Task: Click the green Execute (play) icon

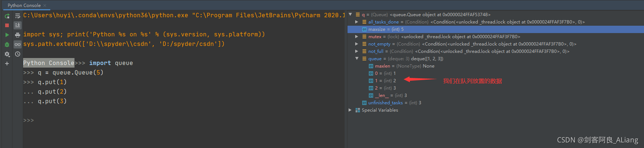Action: (7, 35)
